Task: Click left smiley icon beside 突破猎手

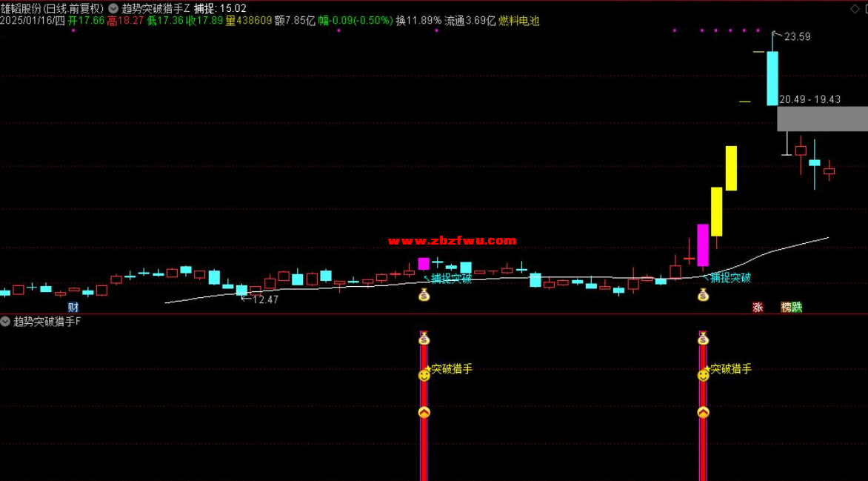Action: (424, 376)
